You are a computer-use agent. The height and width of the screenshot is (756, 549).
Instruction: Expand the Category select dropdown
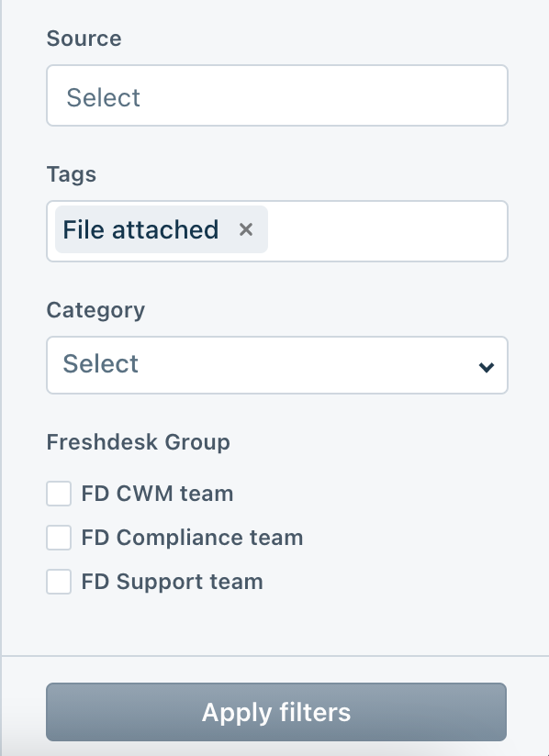click(x=277, y=365)
